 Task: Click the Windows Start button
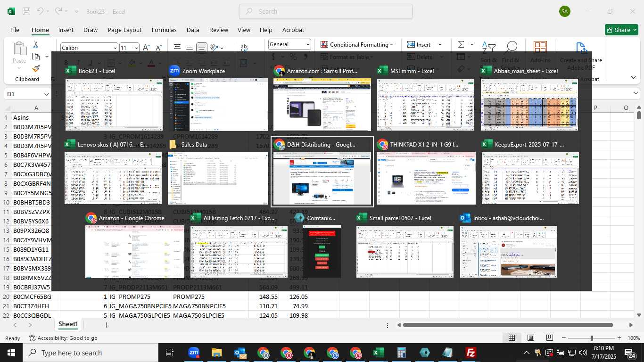coord(11,353)
